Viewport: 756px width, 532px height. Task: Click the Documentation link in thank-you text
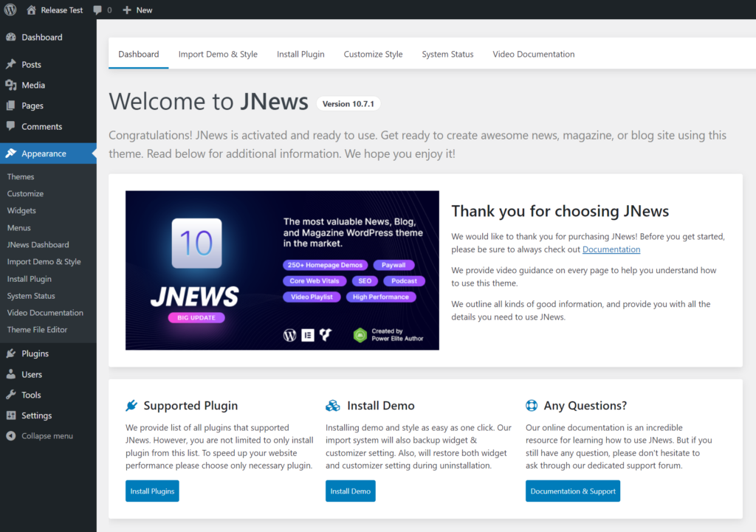tap(611, 249)
